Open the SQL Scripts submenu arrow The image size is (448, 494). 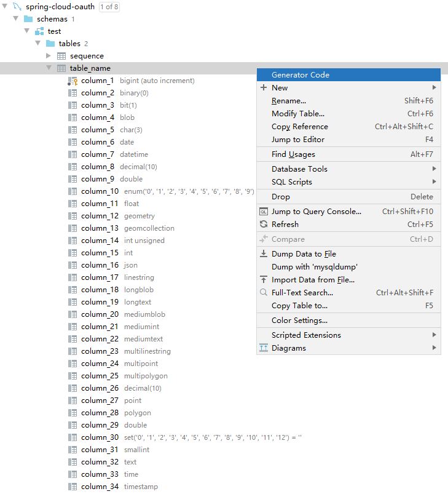pos(434,181)
